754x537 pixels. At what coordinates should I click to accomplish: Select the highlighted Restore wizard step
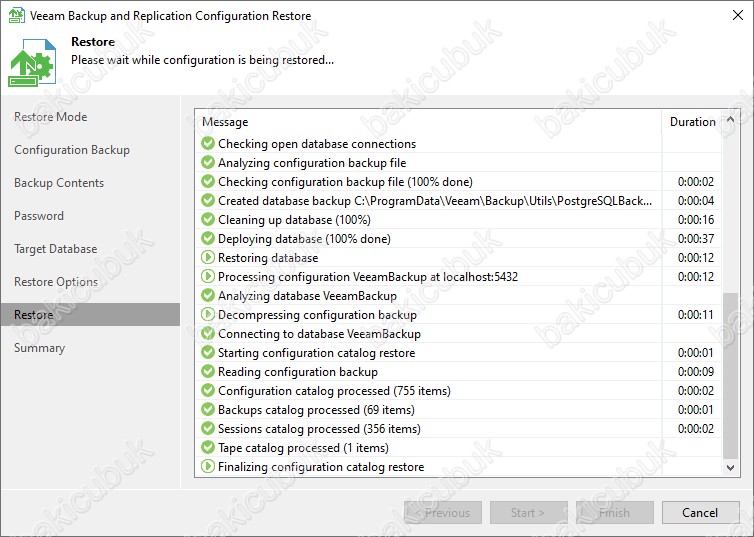[90, 315]
